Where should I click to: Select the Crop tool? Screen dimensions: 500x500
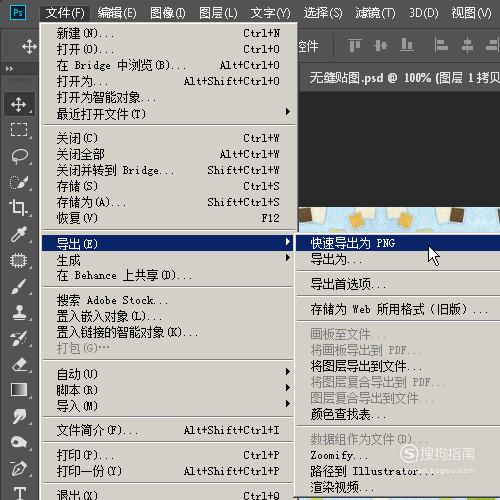(x=19, y=208)
